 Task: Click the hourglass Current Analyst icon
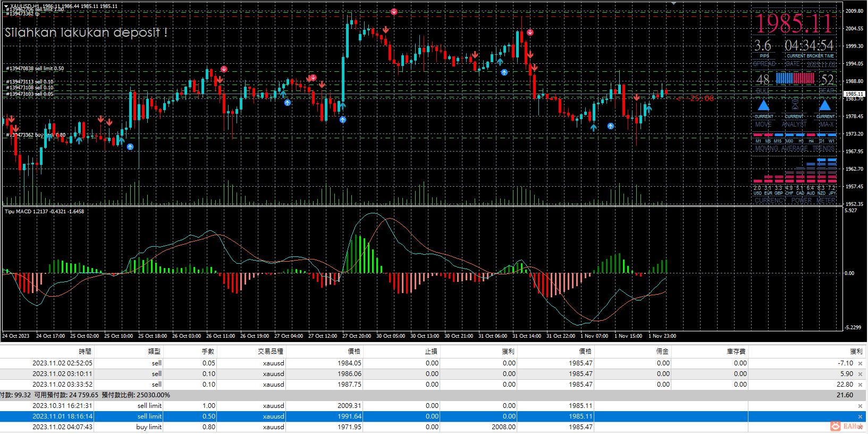[795, 104]
